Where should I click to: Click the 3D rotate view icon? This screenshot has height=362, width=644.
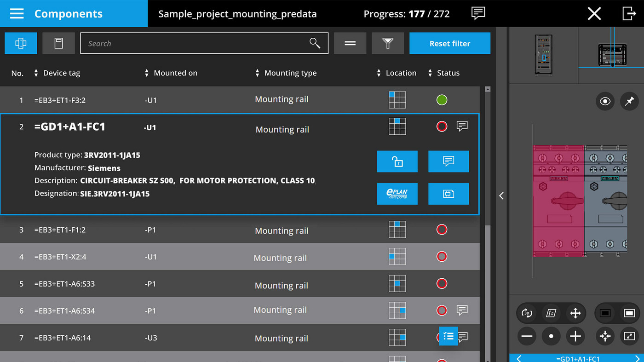pos(527,313)
